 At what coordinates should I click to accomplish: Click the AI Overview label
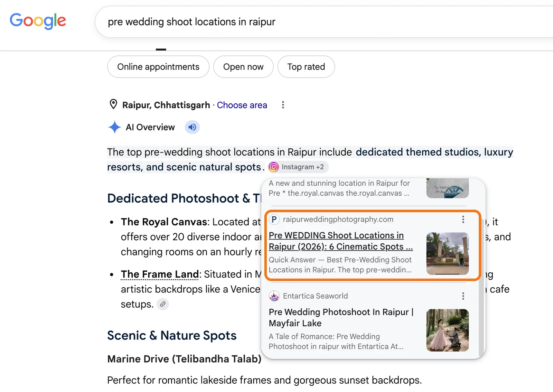(150, 127)
